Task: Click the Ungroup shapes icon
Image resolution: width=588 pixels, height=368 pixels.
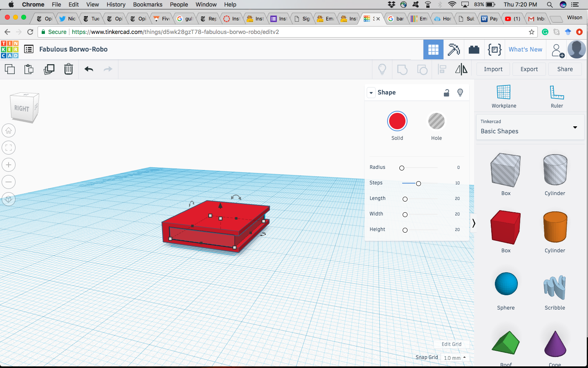Action: [422, 70]
